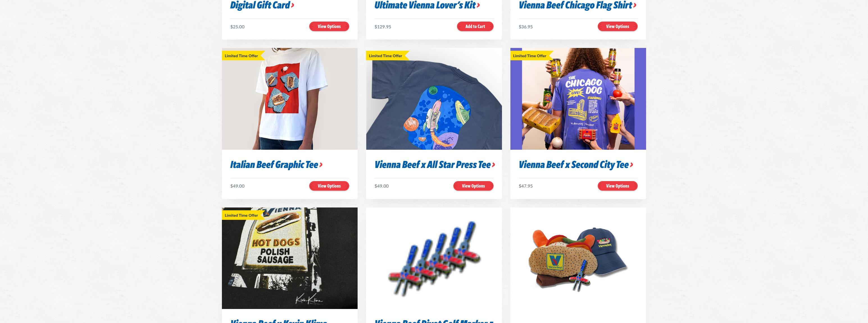The width and height of the screenshot is (868, 323).
Task: Add Ultimate Vienna Lover's Kit to cart
Action: tap(475, 27)
